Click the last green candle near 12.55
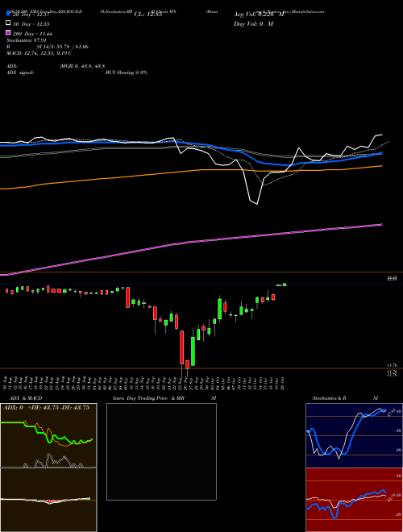This screenshot has height=532, width=403. 285,285
